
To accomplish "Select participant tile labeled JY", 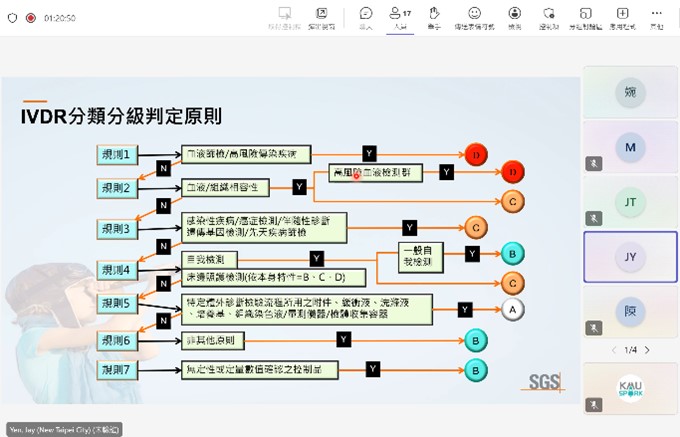I will point(630,257).
